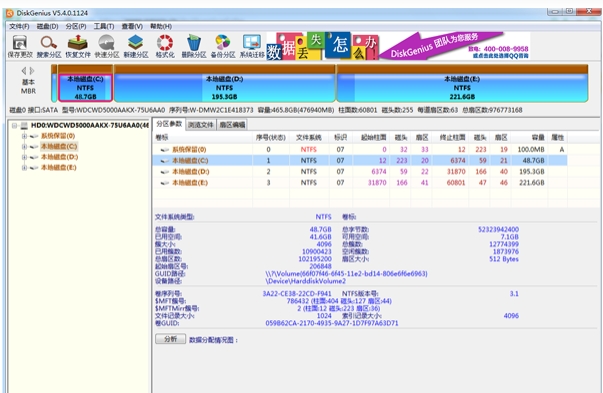This screenshot has width=603, height=393.
Task: Expand the Local Disk (E:) tree node
Action: [24, 168]
